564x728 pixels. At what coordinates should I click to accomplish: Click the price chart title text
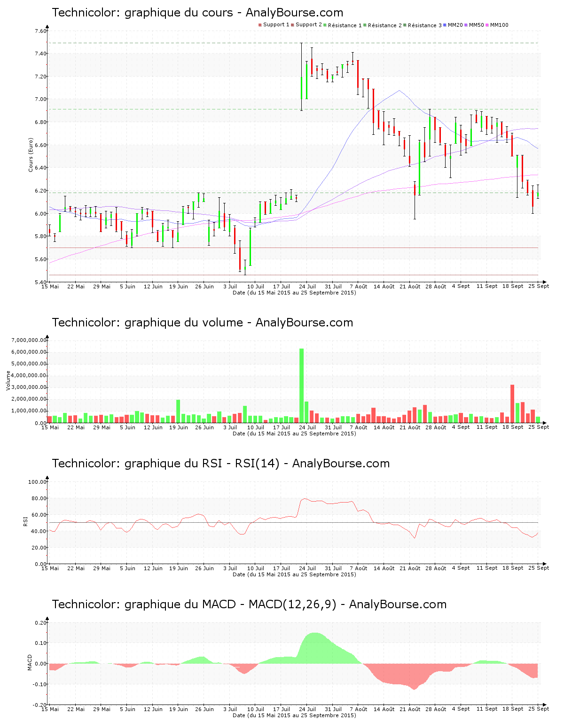[x=197, y=13]
